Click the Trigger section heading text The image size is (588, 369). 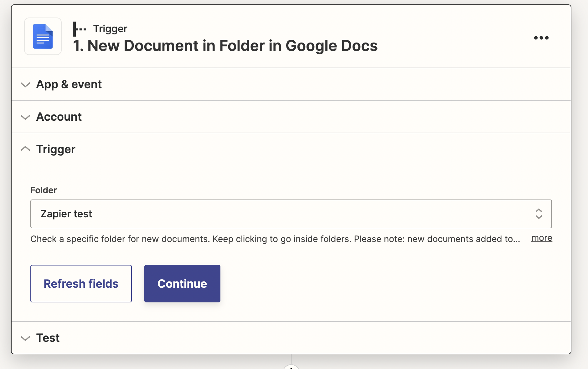pos(56,149)
